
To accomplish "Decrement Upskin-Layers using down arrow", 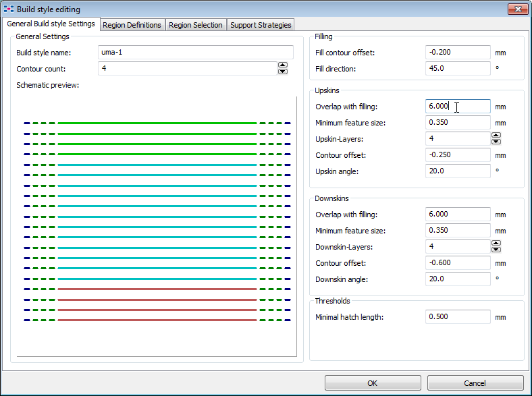I will pyautogui.click(x=496, y=142).
